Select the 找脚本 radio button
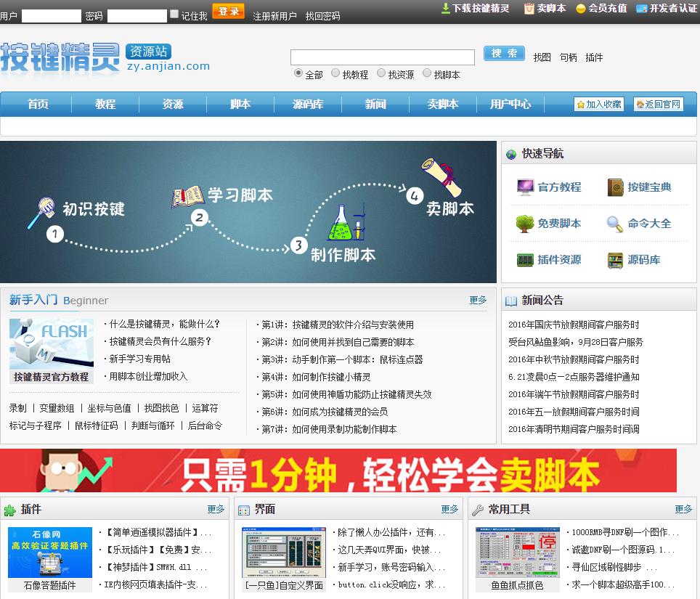 point(427,73)
